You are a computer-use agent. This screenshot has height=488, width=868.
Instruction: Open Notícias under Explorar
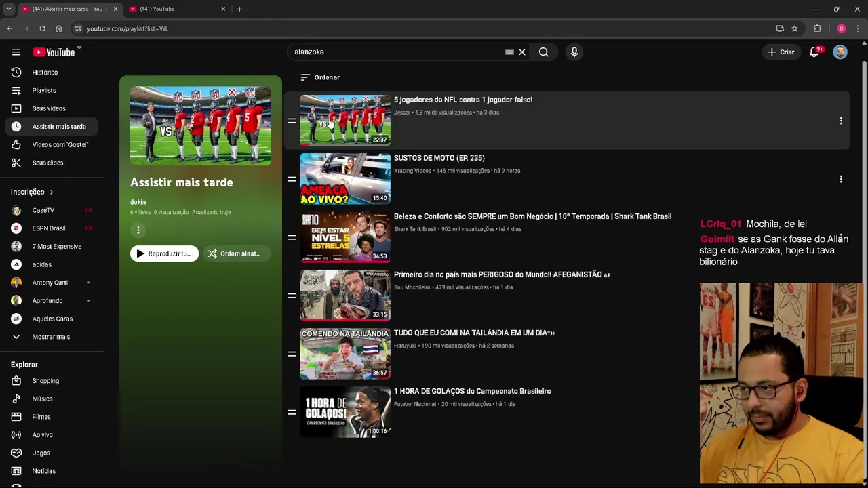coord(52,471)
